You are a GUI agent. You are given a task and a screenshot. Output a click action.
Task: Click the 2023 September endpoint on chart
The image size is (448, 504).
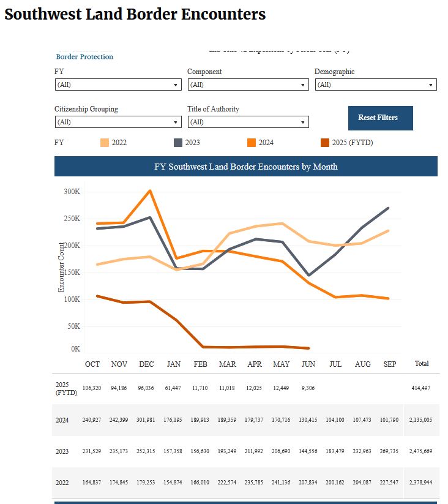388,208
